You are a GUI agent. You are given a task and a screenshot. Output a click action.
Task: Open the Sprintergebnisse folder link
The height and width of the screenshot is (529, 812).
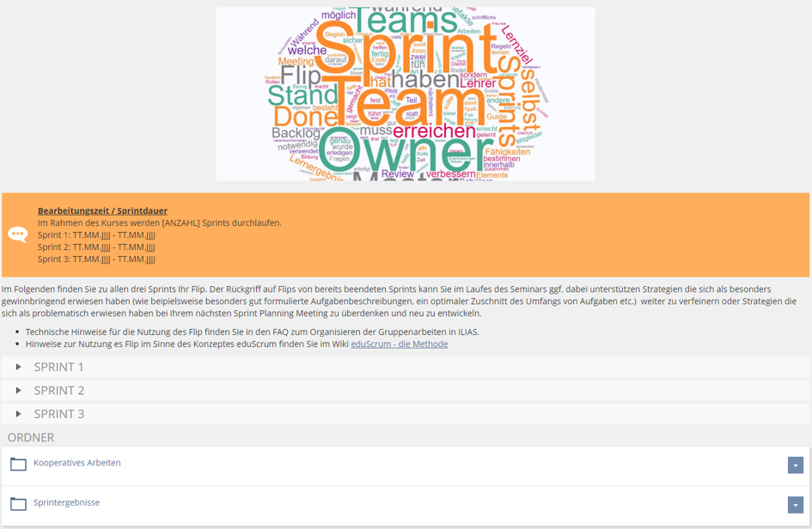click(67, 502)
